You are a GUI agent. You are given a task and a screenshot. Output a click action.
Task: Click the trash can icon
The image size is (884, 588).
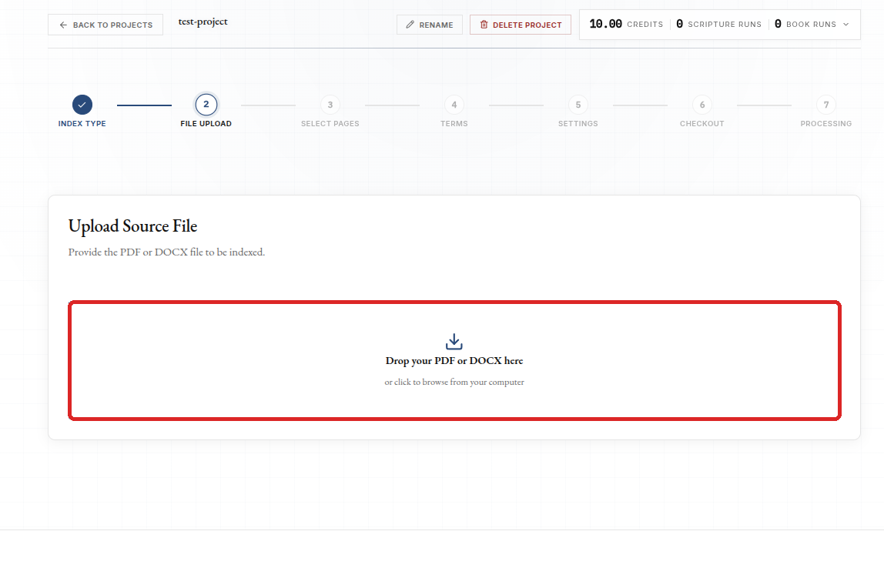pyautogui.click(x=484, y=25)
